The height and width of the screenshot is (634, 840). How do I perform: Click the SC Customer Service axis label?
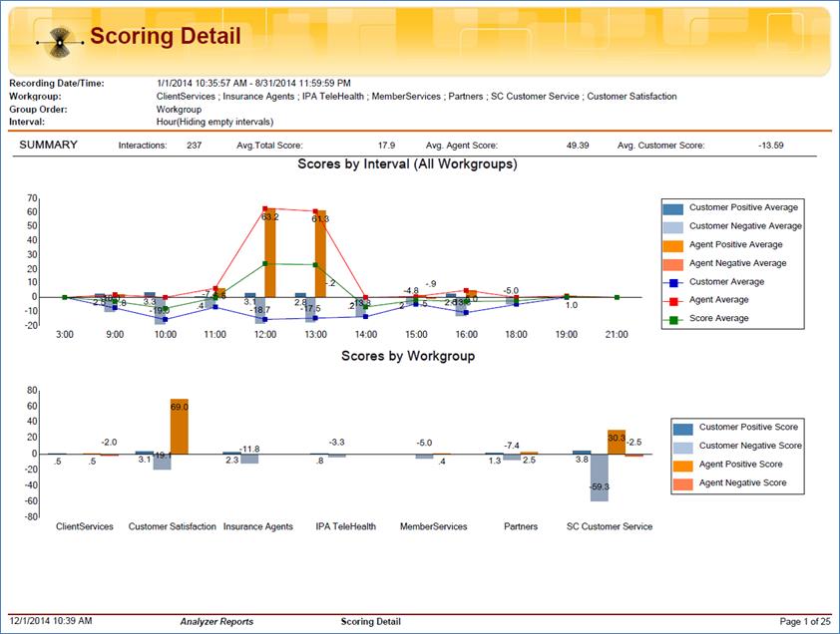tap(610, 526)
